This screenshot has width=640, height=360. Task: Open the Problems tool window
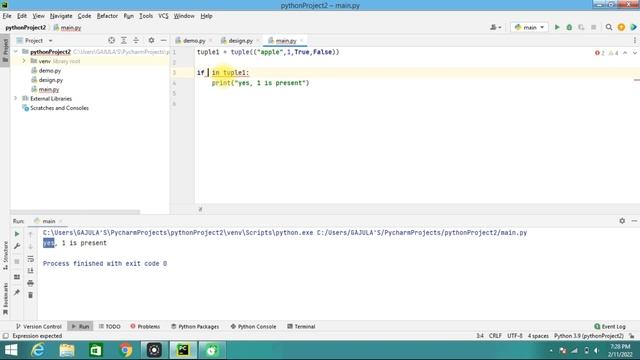point(145,327)
